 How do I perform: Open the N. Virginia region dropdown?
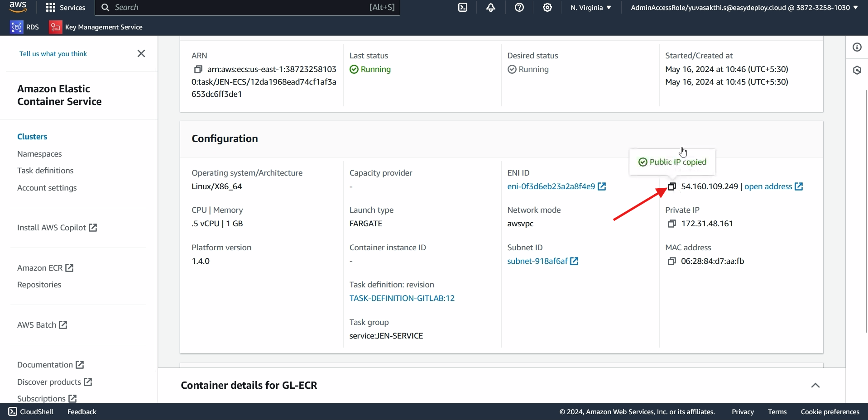(x=591, y=8)
